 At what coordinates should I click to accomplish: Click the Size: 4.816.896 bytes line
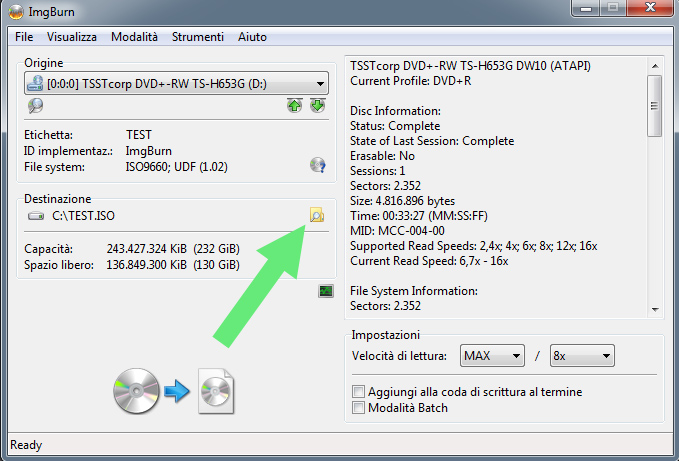[x=402, y=201]
